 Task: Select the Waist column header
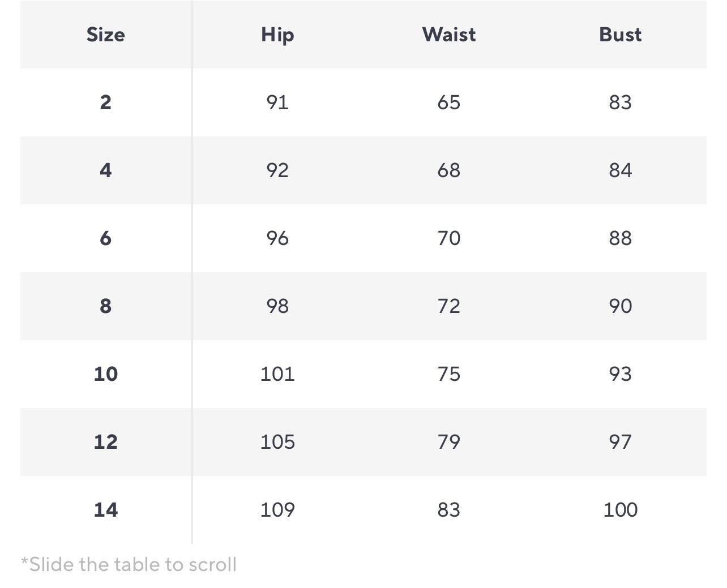point(448,35)
